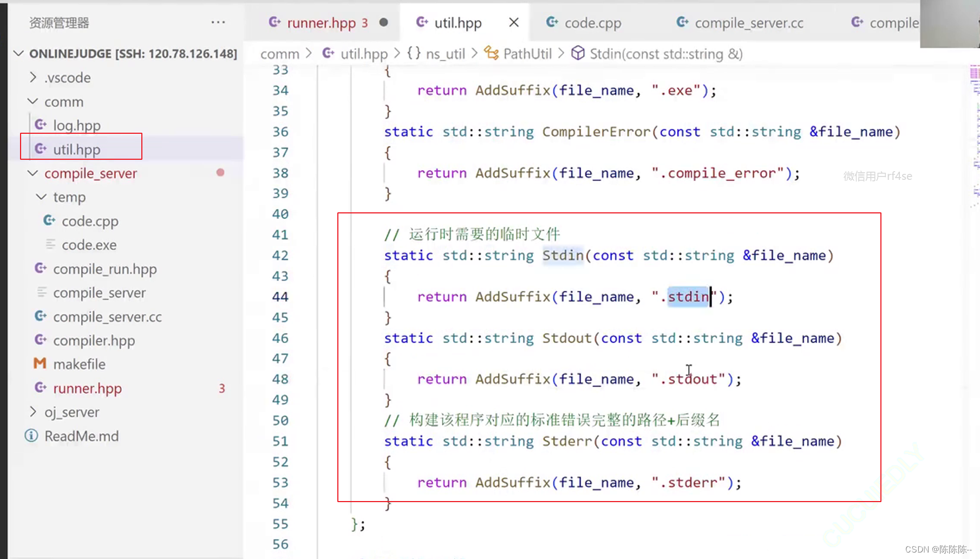
Task: Click the text file icon beside code.exe
Action: pos(50,244)
